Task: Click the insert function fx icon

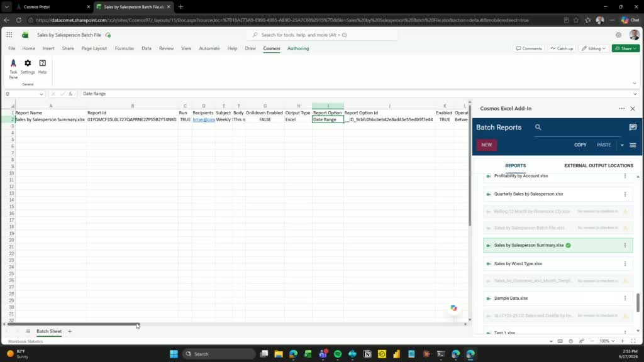Action: coord(70,94)
